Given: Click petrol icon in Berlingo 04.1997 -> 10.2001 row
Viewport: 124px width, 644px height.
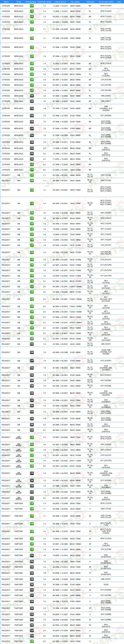Looking at the screenshot, I should (32, 80).
